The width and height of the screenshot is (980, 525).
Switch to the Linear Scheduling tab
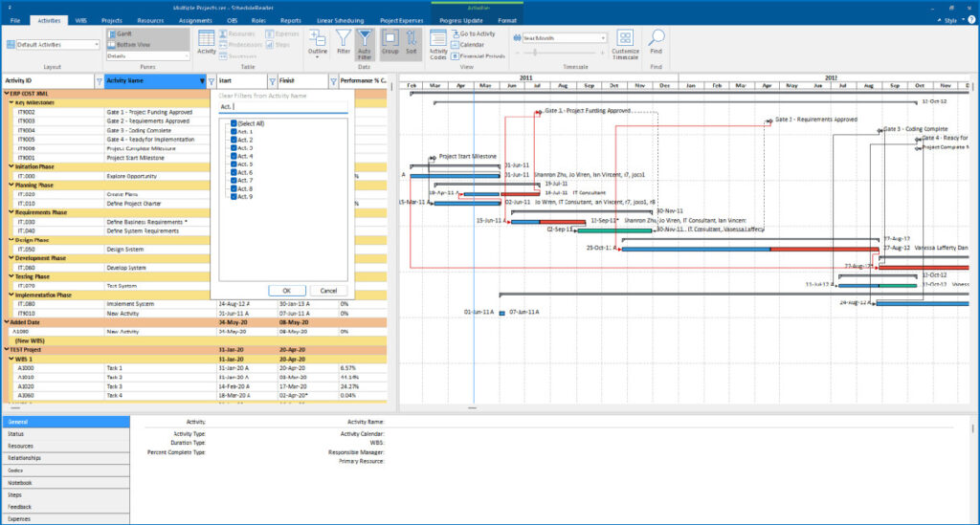(x=340, y=21)
